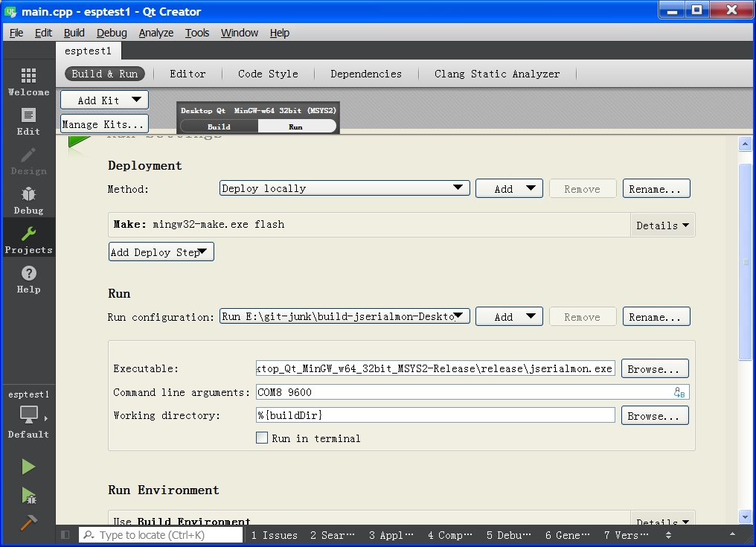The height and width of the screenshot is (547, 756).
Task: Open Help mode
Action: tap(28, 280)
